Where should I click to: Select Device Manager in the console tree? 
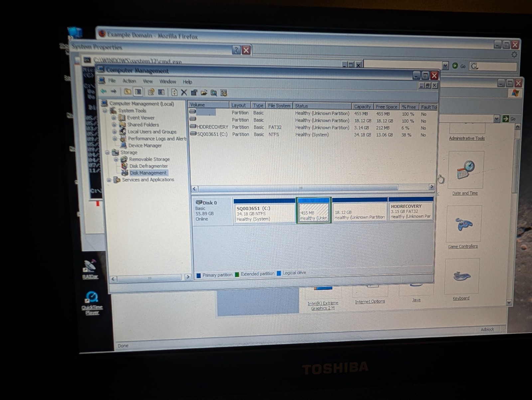coord(145,146)
